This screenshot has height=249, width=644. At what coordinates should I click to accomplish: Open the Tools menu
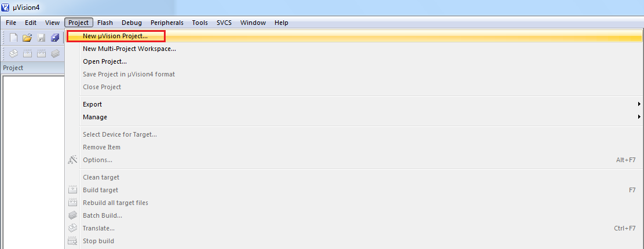(200, 23)
